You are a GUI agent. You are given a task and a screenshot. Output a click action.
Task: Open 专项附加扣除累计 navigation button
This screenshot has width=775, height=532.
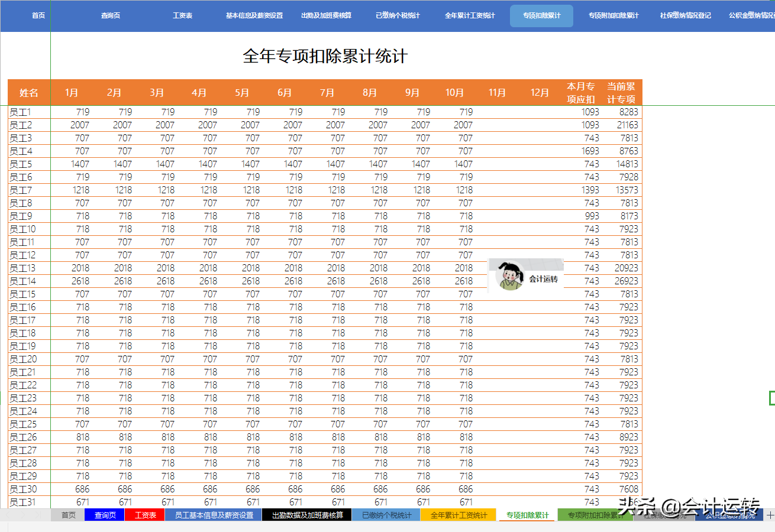(613, 15)
